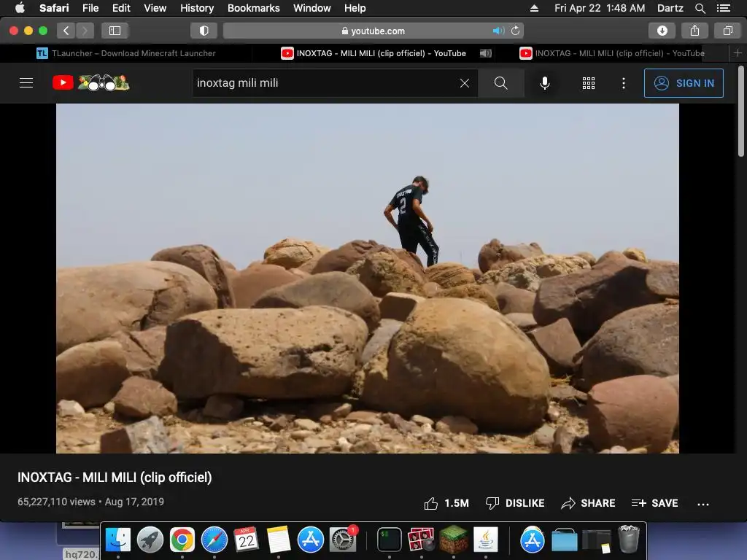
Task: Open a new Safari tab with plus
Action: 738,52
